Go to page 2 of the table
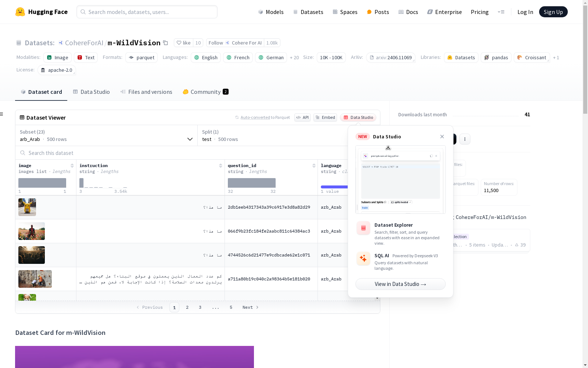Image resolution: width=588 pixels, height=368 pixels. point(187,307)
